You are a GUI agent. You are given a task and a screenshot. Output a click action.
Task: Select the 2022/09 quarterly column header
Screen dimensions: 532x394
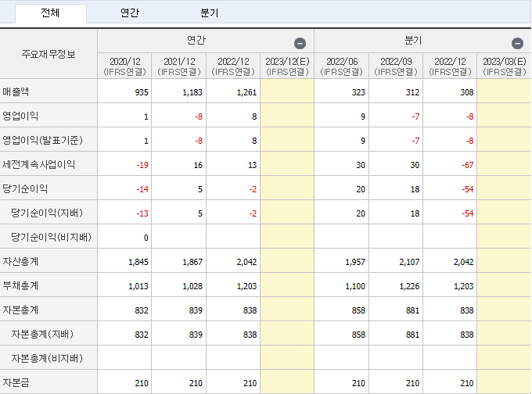(x=396, y=66)
